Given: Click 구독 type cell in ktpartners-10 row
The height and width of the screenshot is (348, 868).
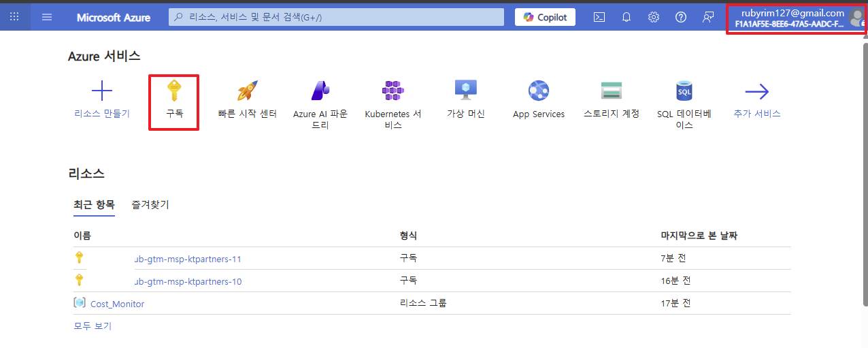Looking at the screenshot, I should (409, 281).
